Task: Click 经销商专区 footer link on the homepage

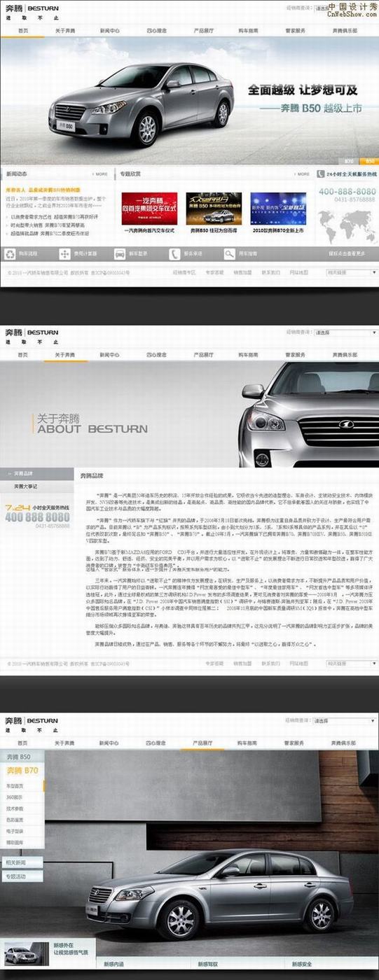Action: click(183, 272)
